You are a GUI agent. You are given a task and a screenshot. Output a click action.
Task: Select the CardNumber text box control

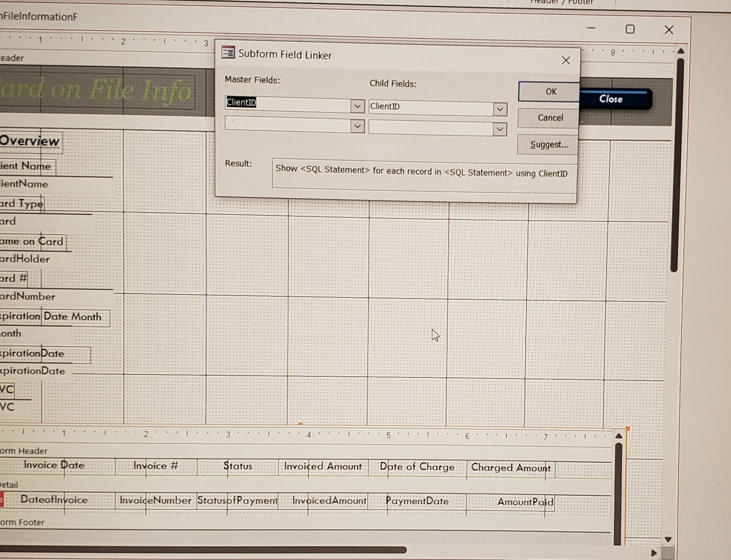pyautogui.click(x=56, y=296)
